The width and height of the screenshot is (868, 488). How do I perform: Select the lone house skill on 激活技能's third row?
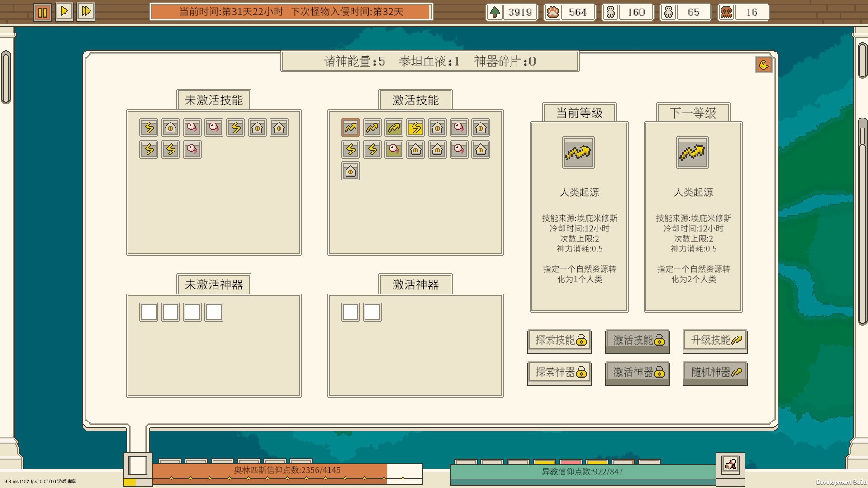point(351,171)
